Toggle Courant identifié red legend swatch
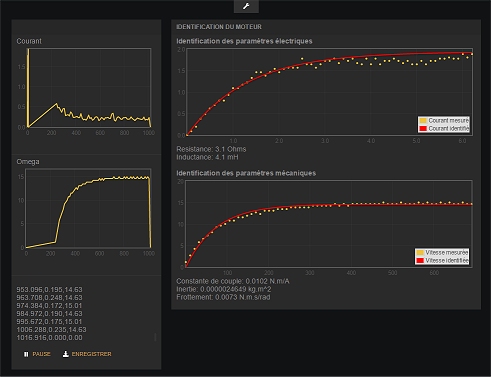 pyautogui.click(x=423, y=128)
